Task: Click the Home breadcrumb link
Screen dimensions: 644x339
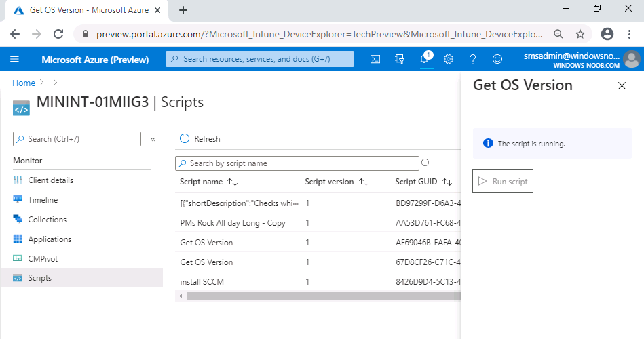Action: pyautogui.click(x=24, y=83)
